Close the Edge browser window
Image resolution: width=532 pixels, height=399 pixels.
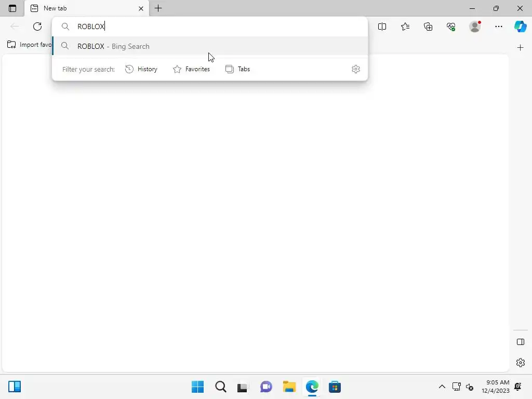(520, 8)
